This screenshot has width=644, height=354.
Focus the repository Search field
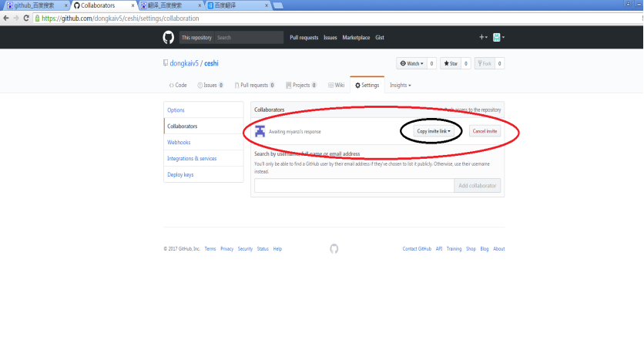[x=249, y=38]
